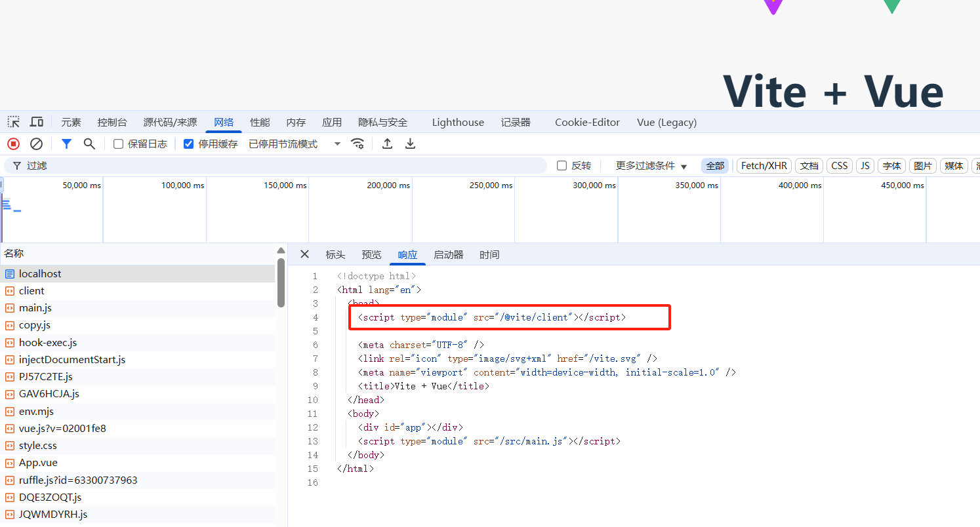The width and height of the screenshot is (980, 527).
Task: Open the 内存 tab
Action: pos(296,122)
